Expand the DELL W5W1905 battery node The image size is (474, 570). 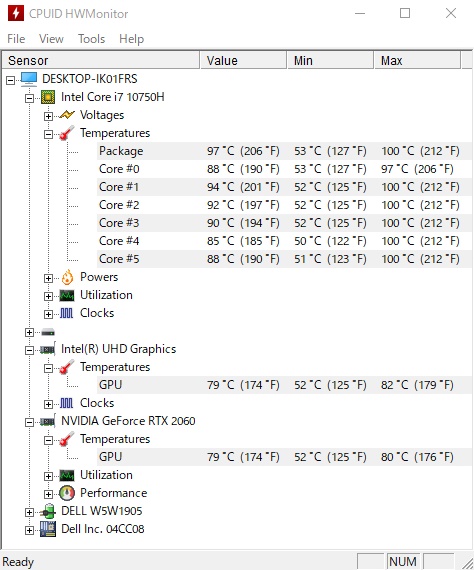click(29, 512)
